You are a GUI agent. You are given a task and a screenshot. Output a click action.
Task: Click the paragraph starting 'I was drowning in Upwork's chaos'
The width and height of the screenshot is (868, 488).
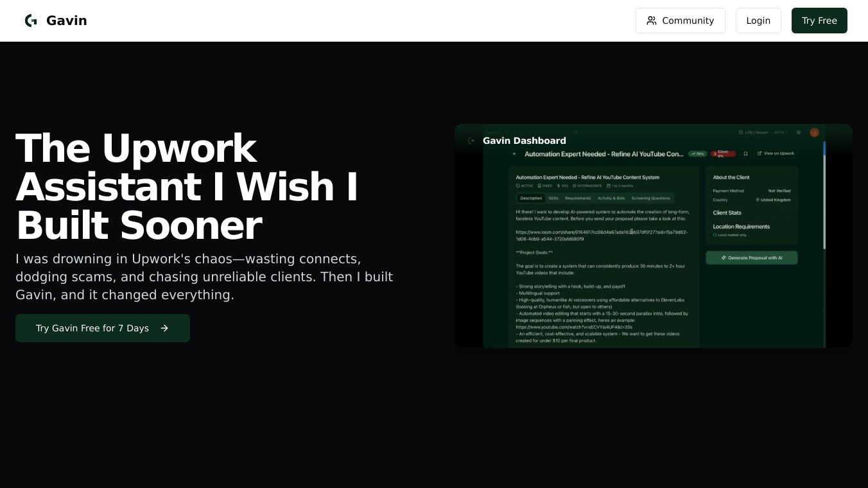pos(204,277)
